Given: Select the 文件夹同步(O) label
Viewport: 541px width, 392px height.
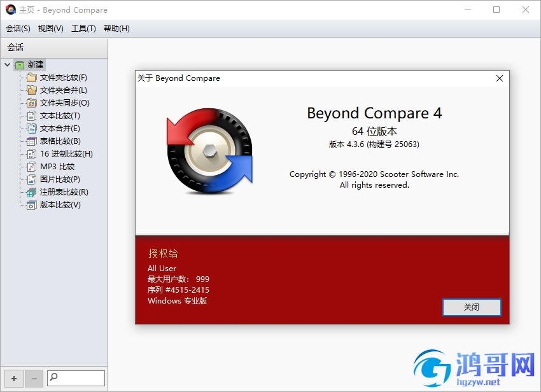Looking at the screenshot, I should pos(65,103).
